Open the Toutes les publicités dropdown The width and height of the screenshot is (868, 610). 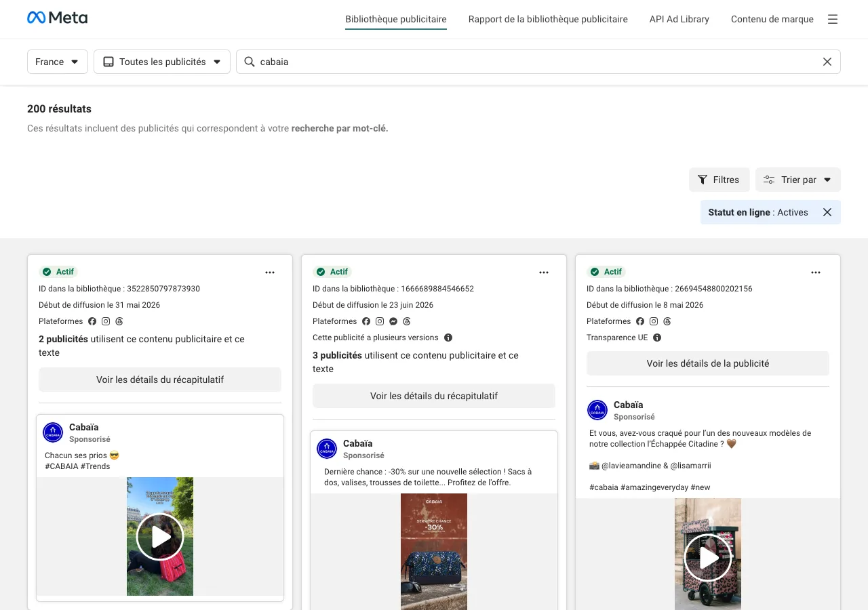(162, 62)
